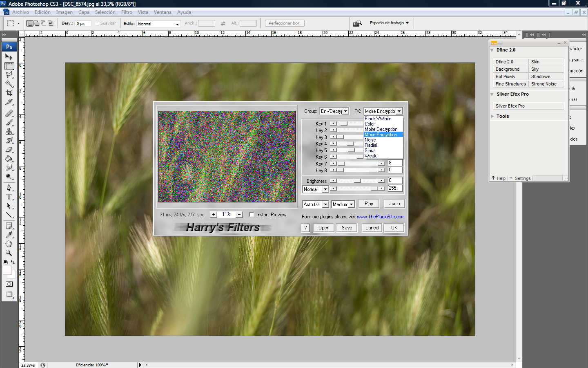Pick the Clone Stamp tool
Image resolution: width=588 pixels, height=368 pixels.
click(x=9, y=131)
